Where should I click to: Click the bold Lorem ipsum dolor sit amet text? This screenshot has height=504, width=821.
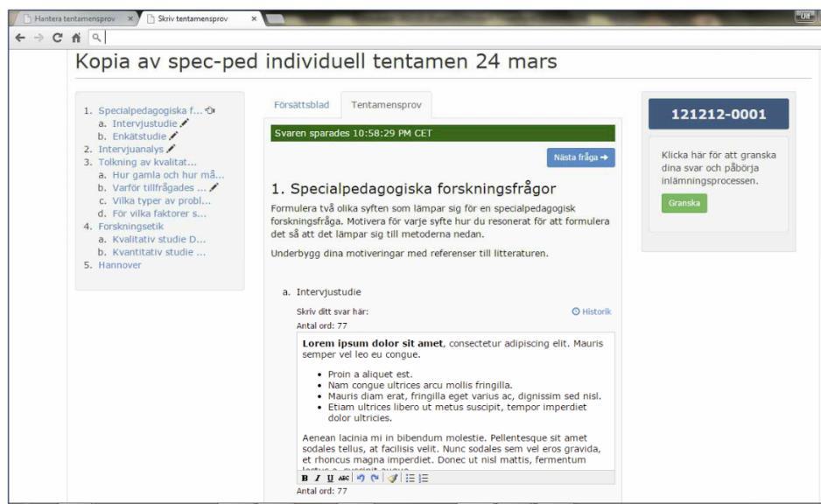pyautogui.click(x=372, y=343)
